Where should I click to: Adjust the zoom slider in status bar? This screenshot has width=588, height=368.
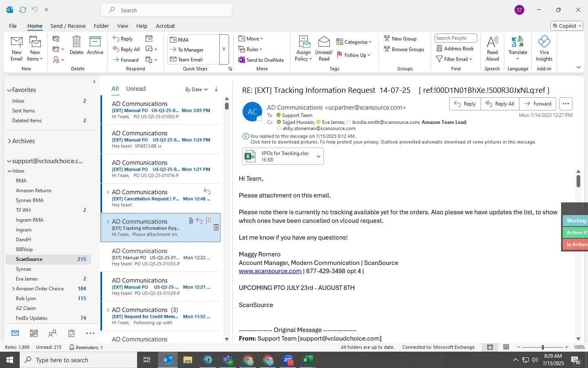[x=543, y=347]
